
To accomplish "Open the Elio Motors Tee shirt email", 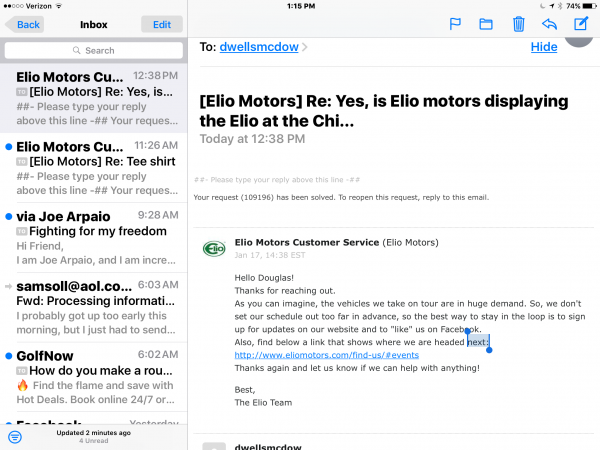I will (x=94, y=167).
